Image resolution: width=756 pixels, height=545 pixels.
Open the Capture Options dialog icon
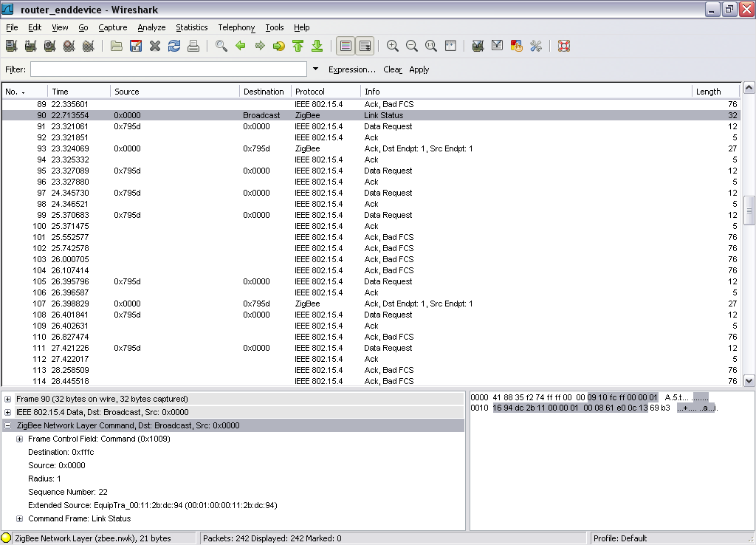pyautogui.click(x=30, y=45)
